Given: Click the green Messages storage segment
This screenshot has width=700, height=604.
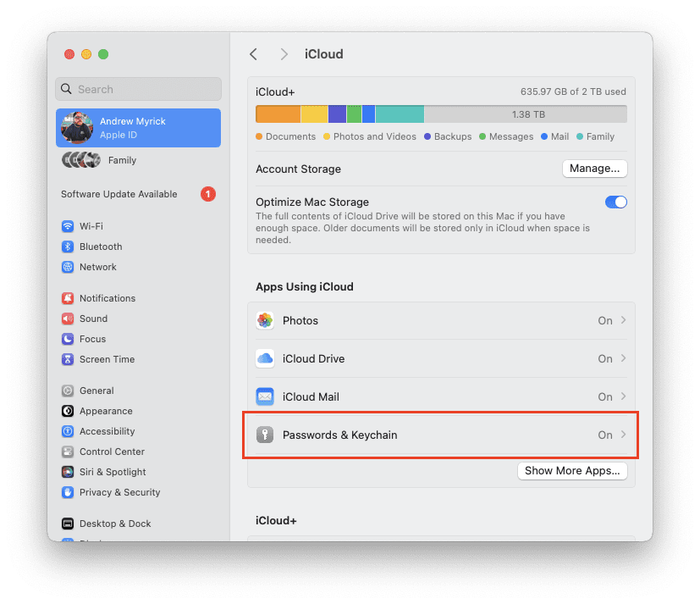Looking at the screenshot, I should pyautogui.click(x=354, y=114).
